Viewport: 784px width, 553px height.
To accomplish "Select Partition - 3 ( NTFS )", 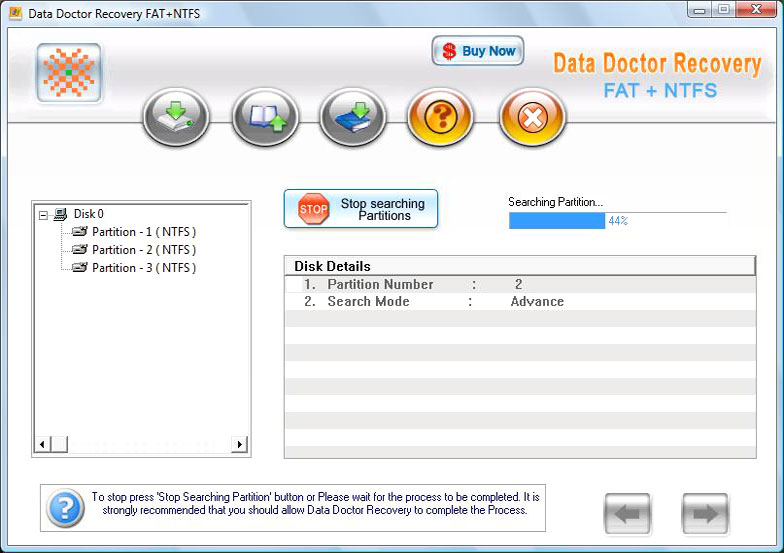I will [x=144, y=268].
